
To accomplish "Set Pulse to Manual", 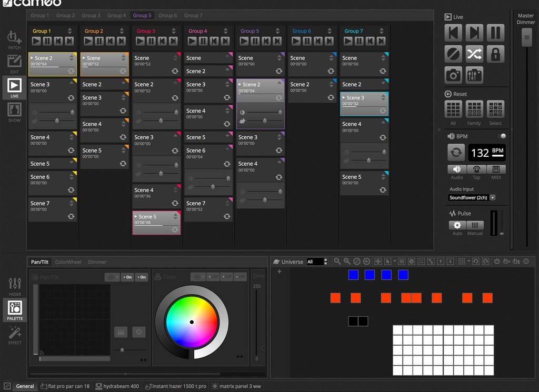I will pyautogui.click(x=475, y=225).
